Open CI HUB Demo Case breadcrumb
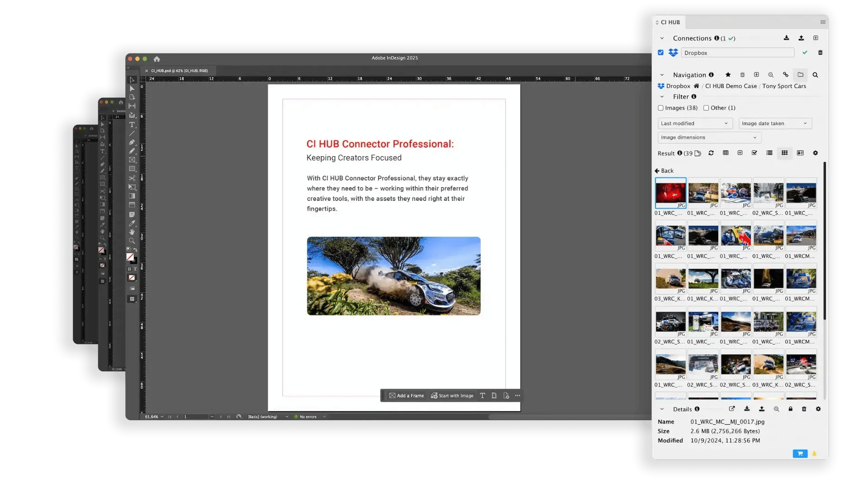The image size is (868, 489). [x=730, y=86]
